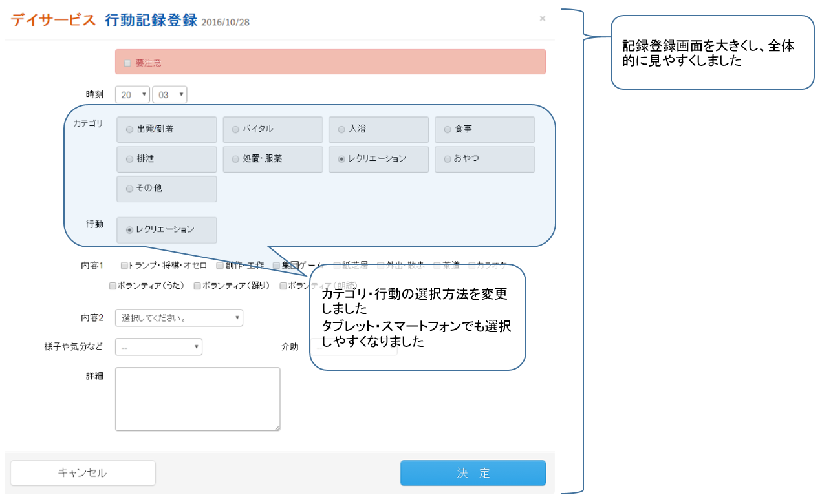Select the その他 category
The height and width of the screenshot is (504, 822).
[x=166, y=189]
